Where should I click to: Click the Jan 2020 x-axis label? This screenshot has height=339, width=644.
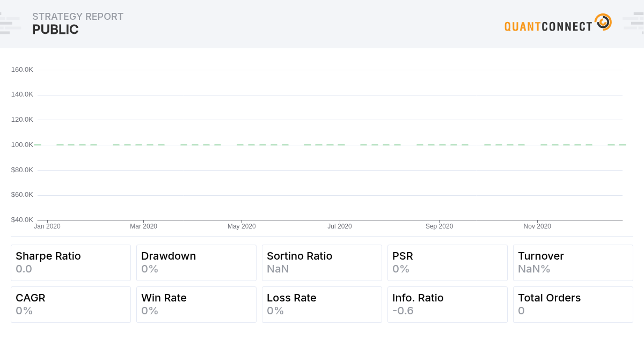[47, 226]
